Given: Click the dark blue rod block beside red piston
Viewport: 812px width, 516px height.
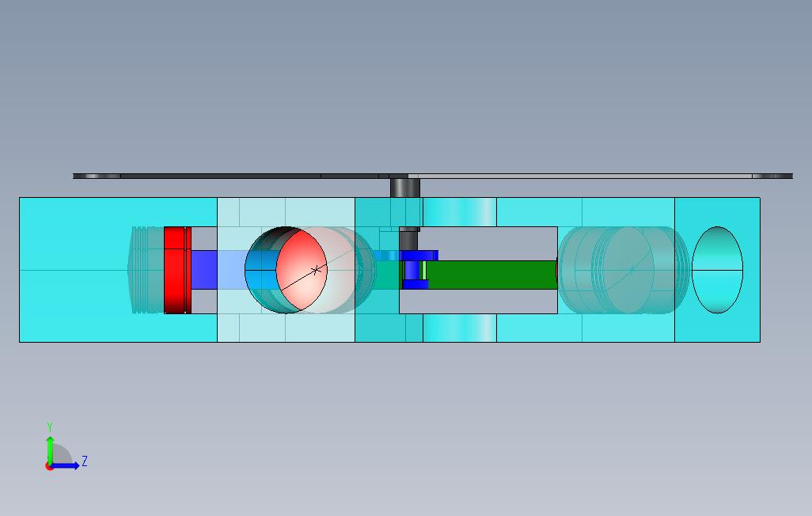Looking at the screenshot, I should click(204, 270).
